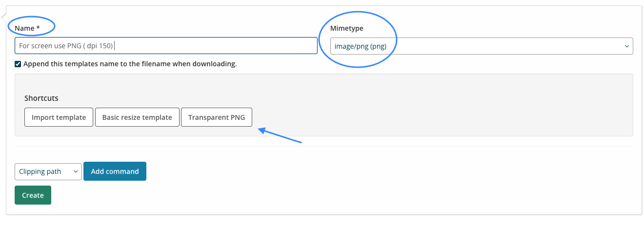The image size is (644, 227).
Task: Click the 'Append this templates name' label text
Action: (x=130, y=64)
